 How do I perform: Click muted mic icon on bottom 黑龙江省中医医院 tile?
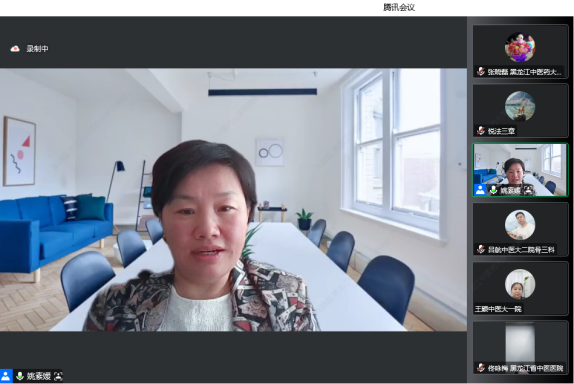pyautogui.click(x=481, y=368)
